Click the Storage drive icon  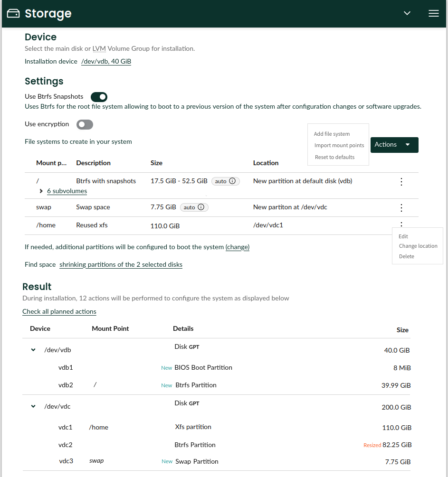coord(13,13)
